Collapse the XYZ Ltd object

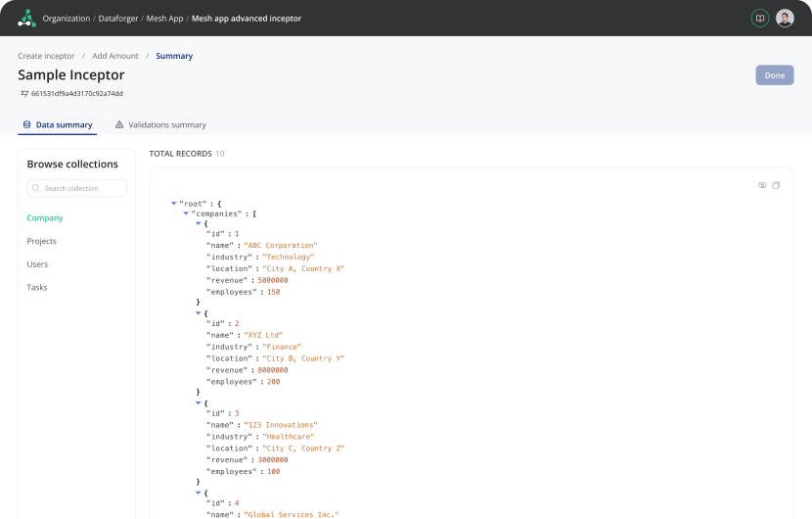point(198,313)
